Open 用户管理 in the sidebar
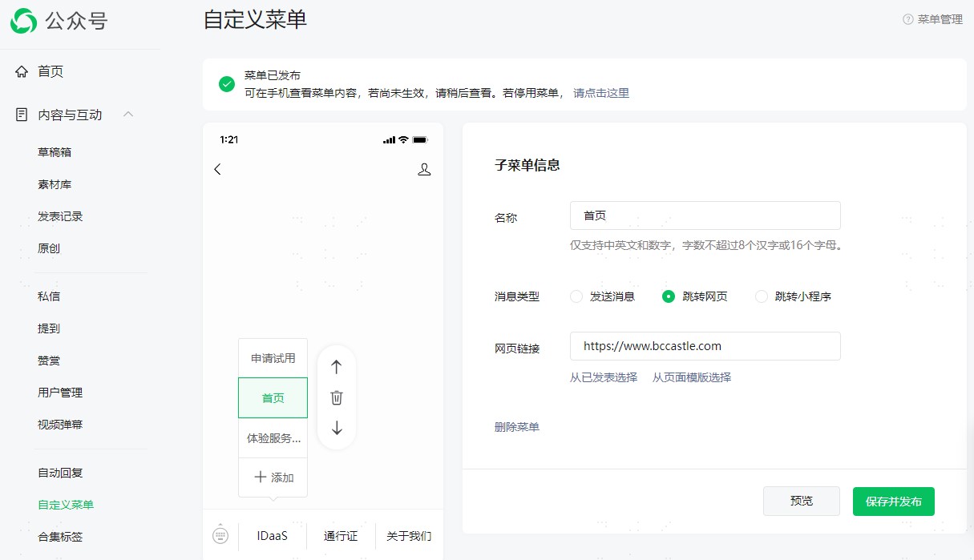974x560 pixels. pos(60,393)
